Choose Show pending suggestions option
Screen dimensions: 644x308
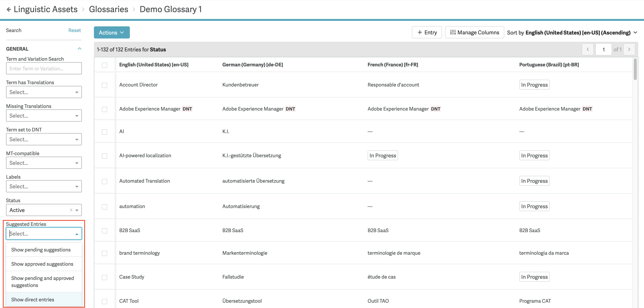pos(41,250)
